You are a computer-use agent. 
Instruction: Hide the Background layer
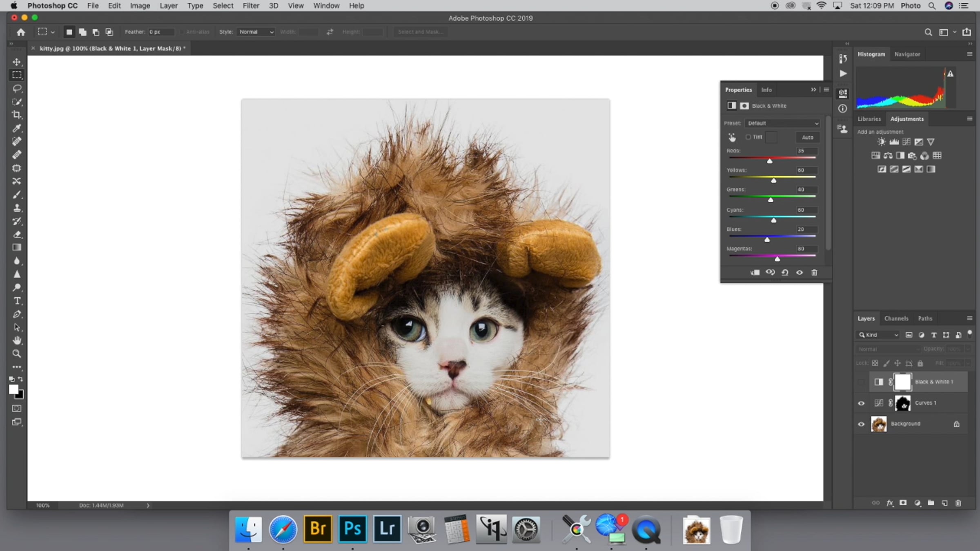(861, 424)
